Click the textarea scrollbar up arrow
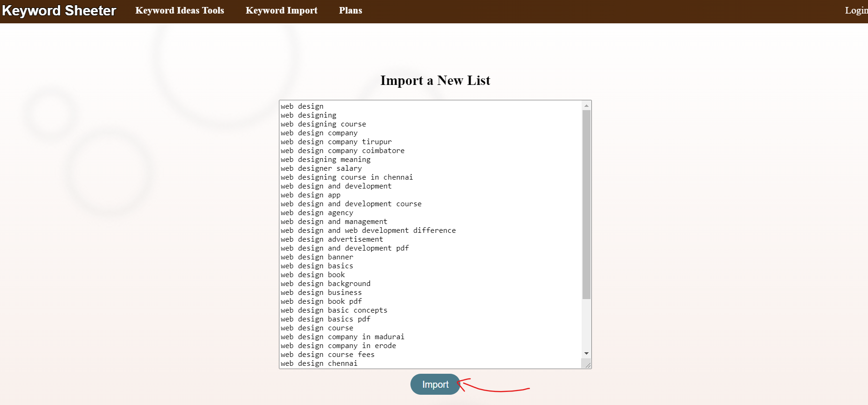This screenshot has height=405, width=868. [586, 106]
